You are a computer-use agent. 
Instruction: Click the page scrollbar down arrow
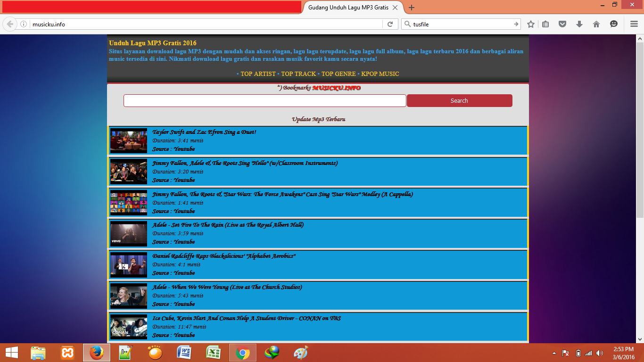pos(640,339)
